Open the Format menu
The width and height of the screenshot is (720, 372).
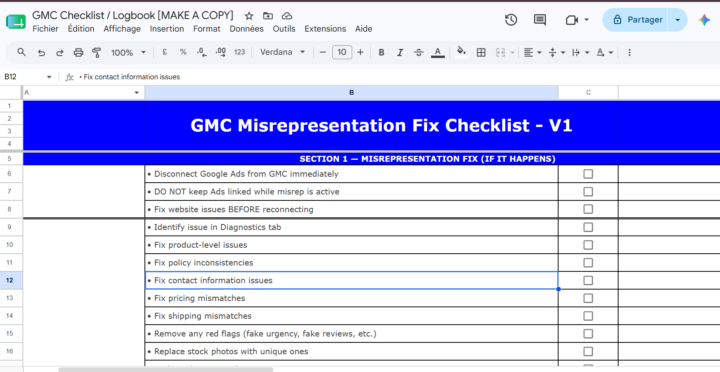tap(207, 29)
